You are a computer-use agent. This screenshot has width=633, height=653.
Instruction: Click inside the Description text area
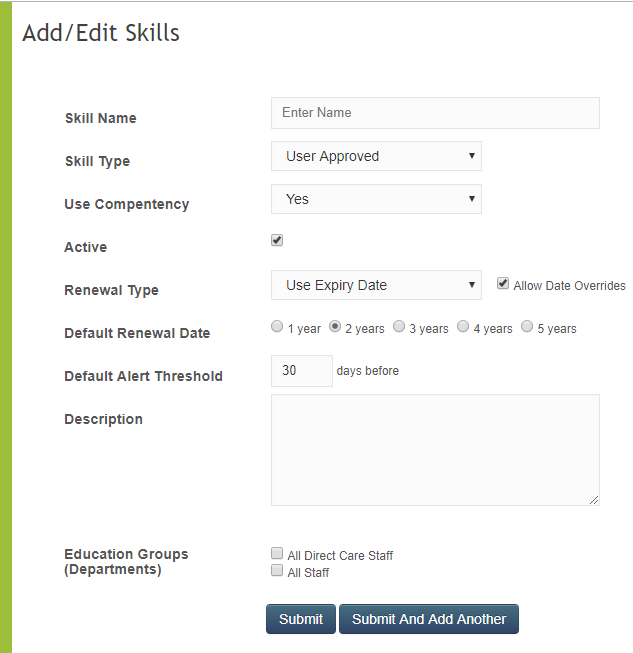pos(435,449)
